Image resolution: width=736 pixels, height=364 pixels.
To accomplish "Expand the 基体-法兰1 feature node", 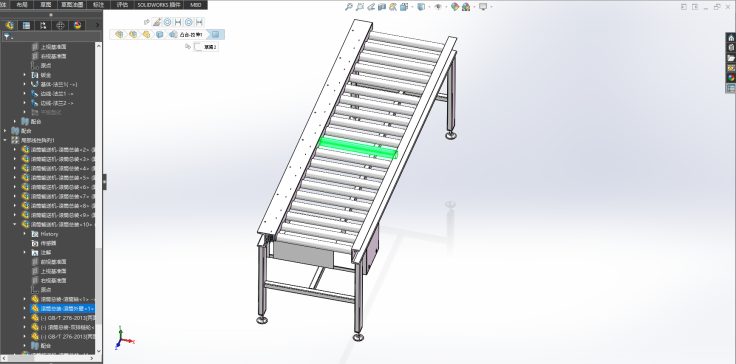I will click(x=25, y=84).
